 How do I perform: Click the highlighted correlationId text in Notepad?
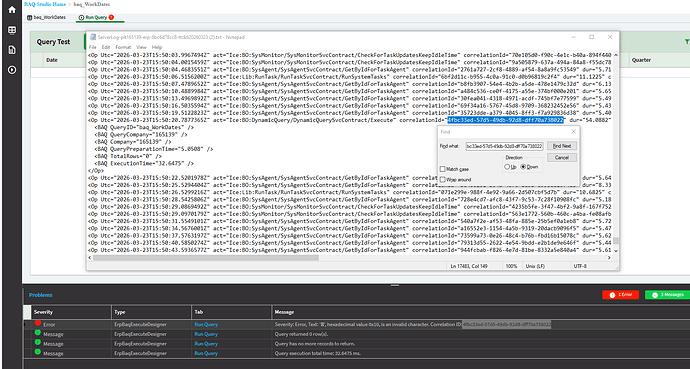point(505,120)
